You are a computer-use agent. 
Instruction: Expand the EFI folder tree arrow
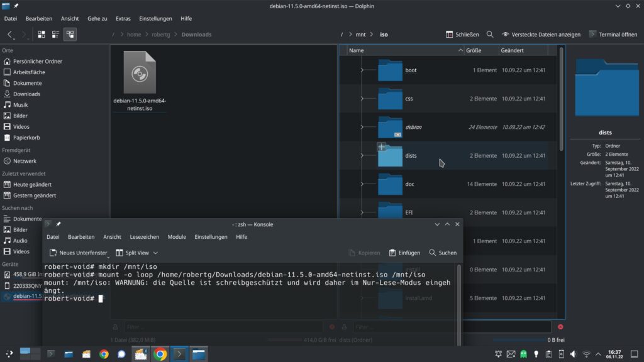click(x=362, y=212)
